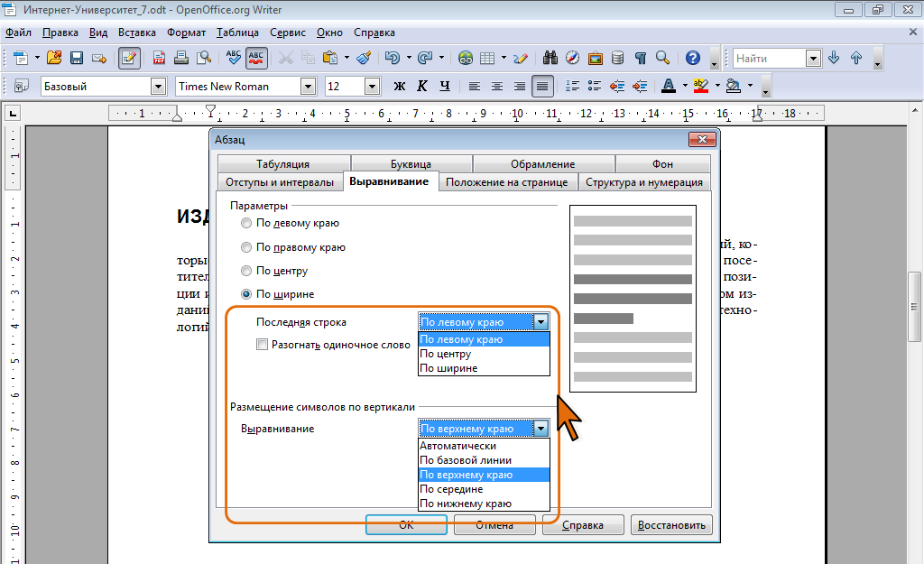This screenshot has width=924, height=564.
Task: Switch to the 'Табуляция' tab
Action: point(283,164)
